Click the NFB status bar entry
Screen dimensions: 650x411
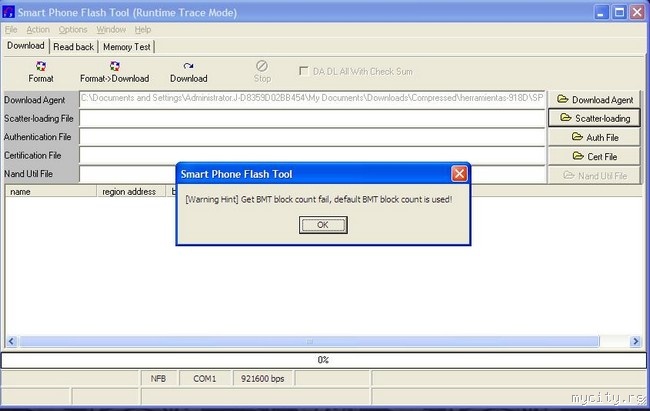pyautogui.click(x=158, y=379)
